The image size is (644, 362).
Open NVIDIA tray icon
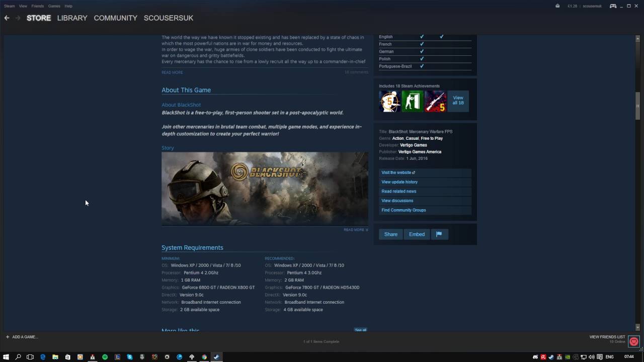568,357
